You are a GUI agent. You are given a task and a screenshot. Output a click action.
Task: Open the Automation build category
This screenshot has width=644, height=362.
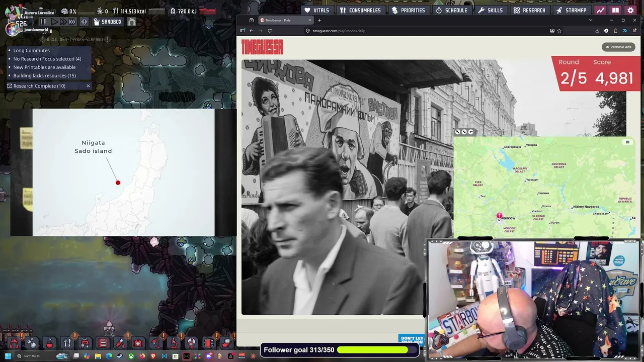click(x=209, y=343)
